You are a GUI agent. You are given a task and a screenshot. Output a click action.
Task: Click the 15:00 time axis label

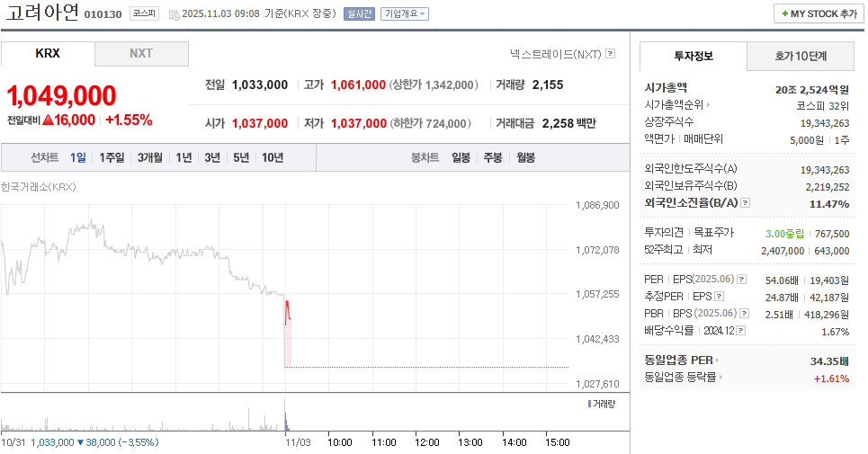[x=558, y=442]
